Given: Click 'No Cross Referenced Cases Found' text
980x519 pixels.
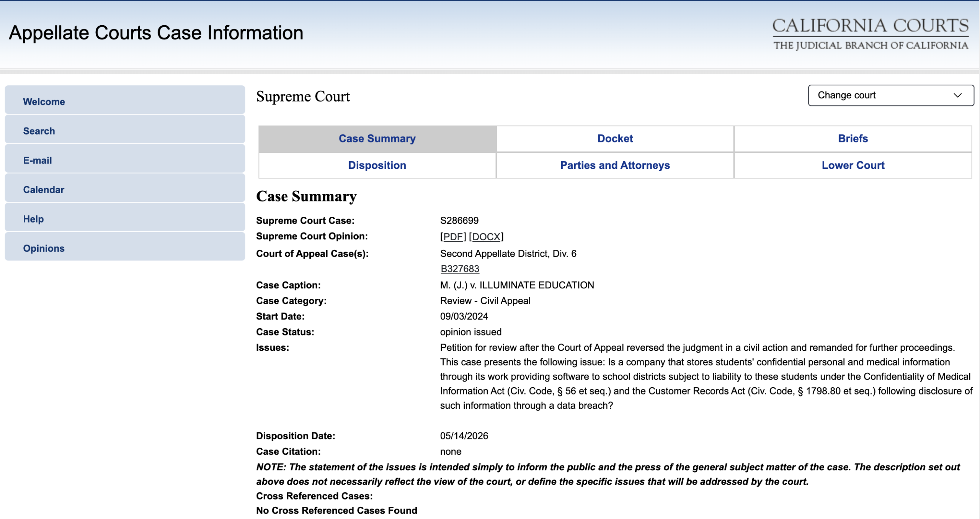Looking at the screenshot, I should coord(337,511).
